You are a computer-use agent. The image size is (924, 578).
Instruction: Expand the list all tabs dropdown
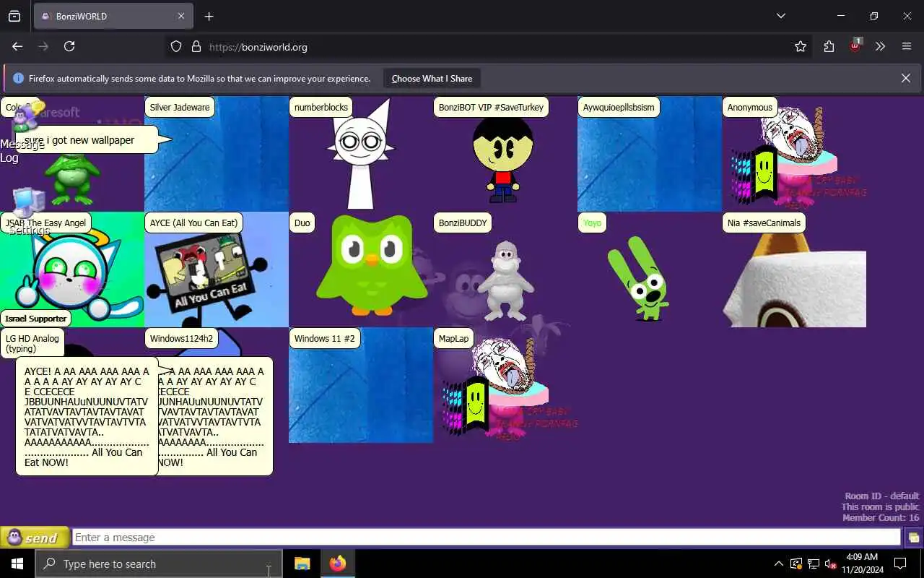coord(781,16)
